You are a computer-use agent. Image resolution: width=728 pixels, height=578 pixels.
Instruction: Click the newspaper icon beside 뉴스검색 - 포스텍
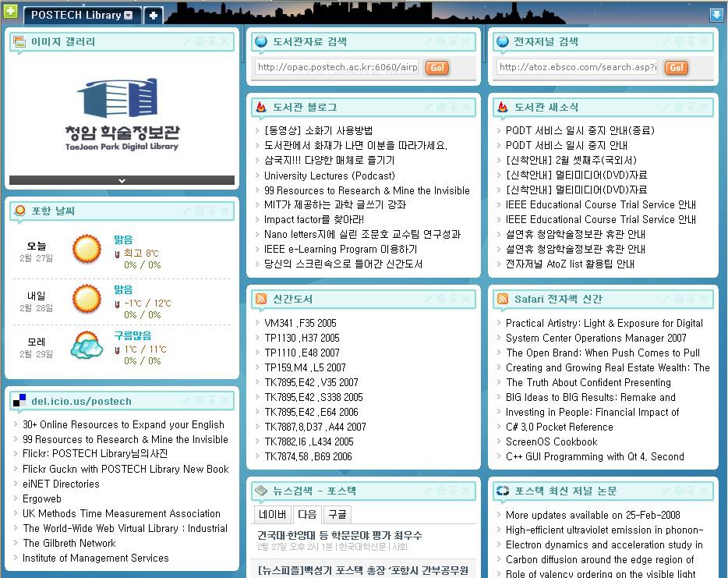tap(261, 490)
